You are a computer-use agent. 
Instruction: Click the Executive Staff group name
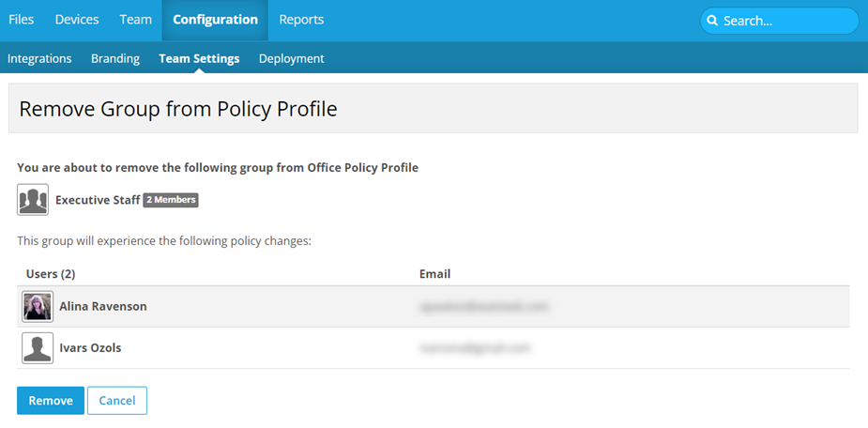(x=98, y=200)
